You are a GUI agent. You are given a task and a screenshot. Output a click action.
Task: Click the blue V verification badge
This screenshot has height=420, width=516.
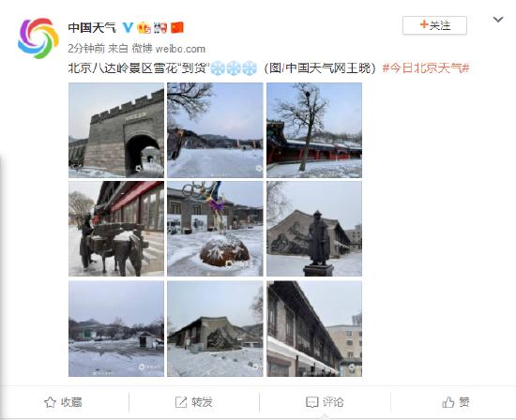[x=128, y=27]
